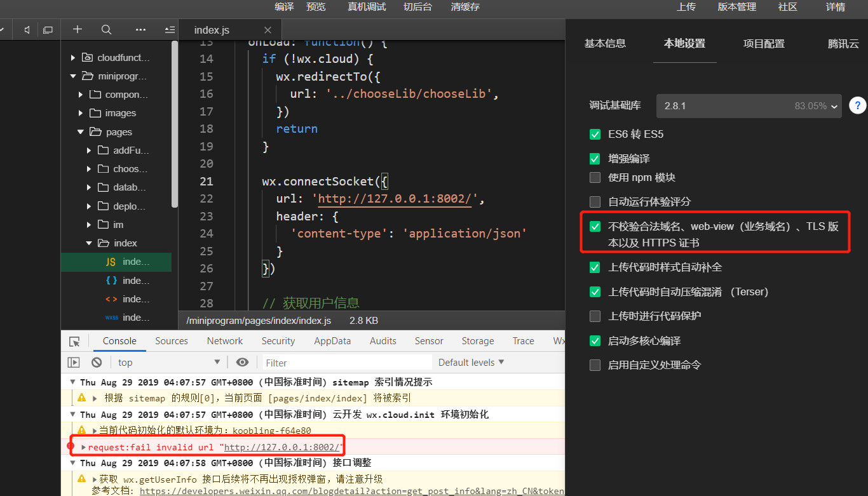Open the AppData devtools tab
868x496 pixels.
[x=332, y=341]
